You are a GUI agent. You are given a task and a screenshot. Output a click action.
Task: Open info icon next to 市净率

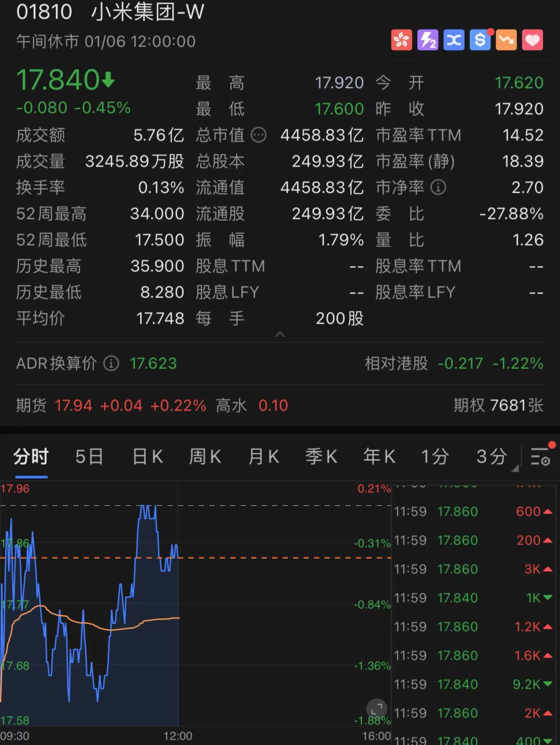[x=438, y=187]
